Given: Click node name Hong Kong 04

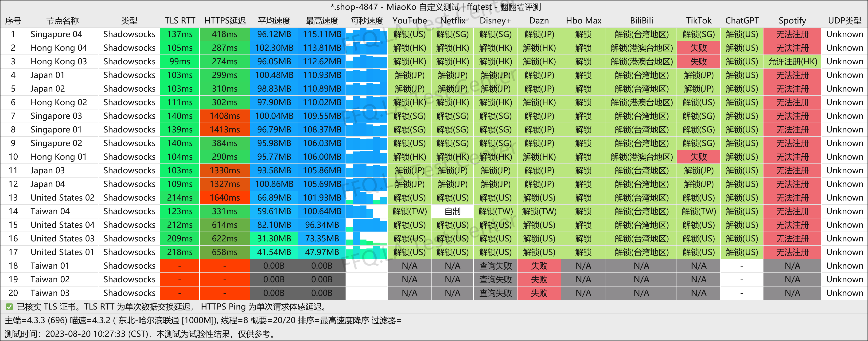Looking at the screenshot, I should (x=59, y=48).
